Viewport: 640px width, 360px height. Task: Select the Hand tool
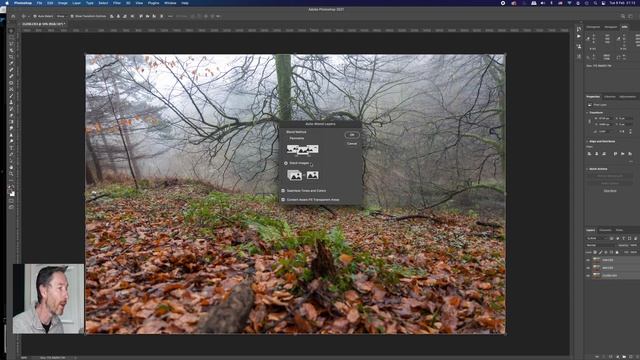tap(12, 167)
